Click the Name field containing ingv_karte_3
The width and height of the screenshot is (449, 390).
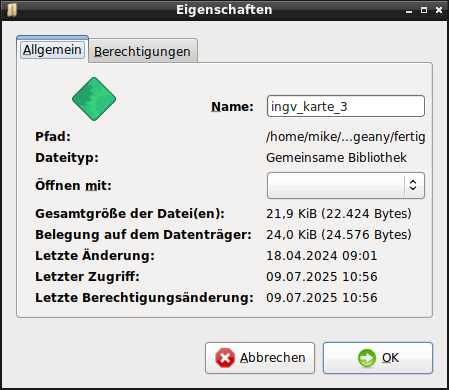[346, 106]
